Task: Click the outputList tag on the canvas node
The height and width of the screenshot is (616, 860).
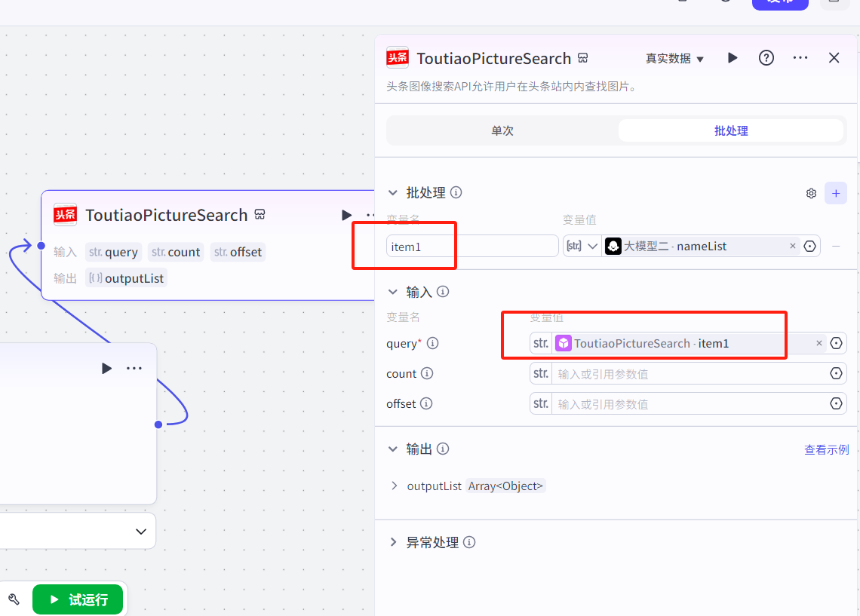Action: pyautogui.click(x=126, y=278)
